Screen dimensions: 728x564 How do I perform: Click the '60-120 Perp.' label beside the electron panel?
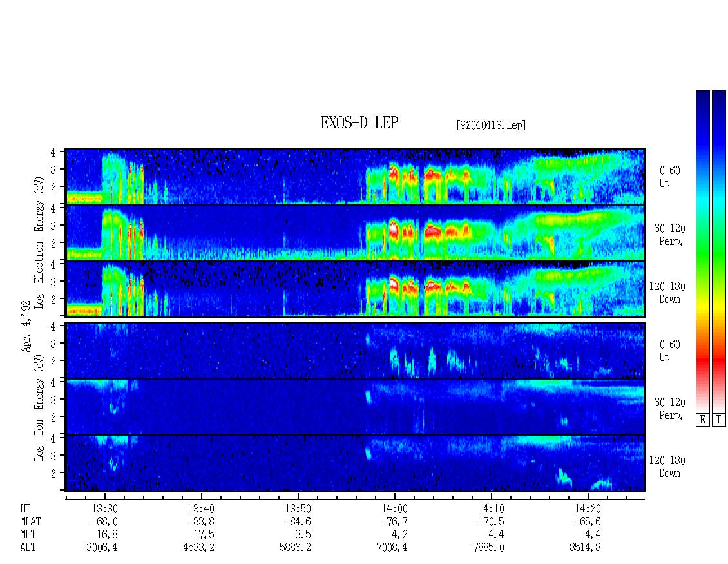(x=669, y=235)
